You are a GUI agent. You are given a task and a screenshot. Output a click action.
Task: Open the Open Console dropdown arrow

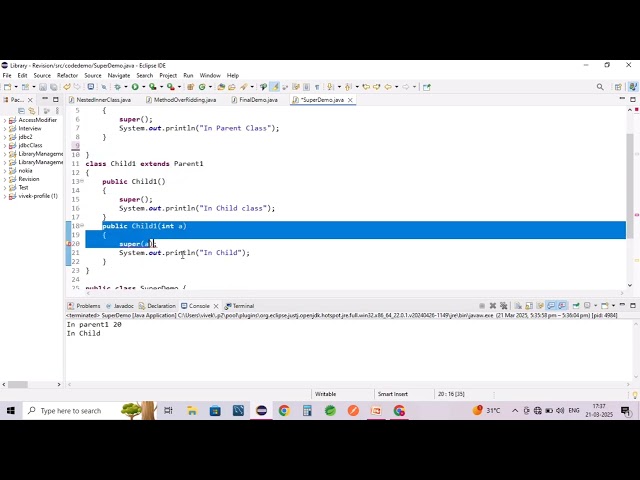(x=613, y=306)
